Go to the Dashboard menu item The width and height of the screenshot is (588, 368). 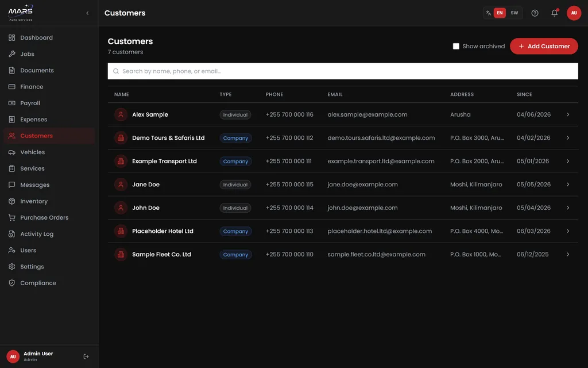[49, 37]
